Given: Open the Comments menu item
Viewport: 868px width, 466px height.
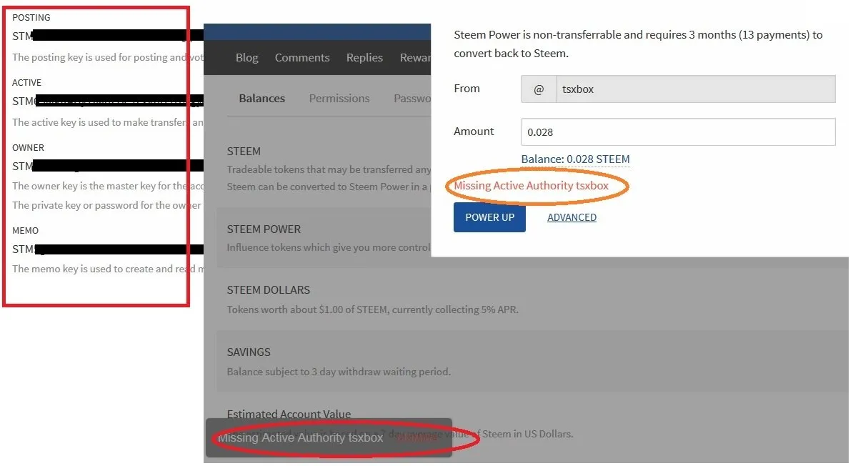Looking at the screenshot, I should tap(302, 58).
